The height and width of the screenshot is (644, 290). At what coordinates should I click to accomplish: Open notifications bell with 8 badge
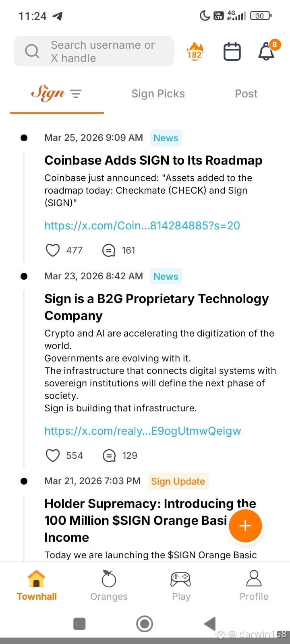(266, 52)
